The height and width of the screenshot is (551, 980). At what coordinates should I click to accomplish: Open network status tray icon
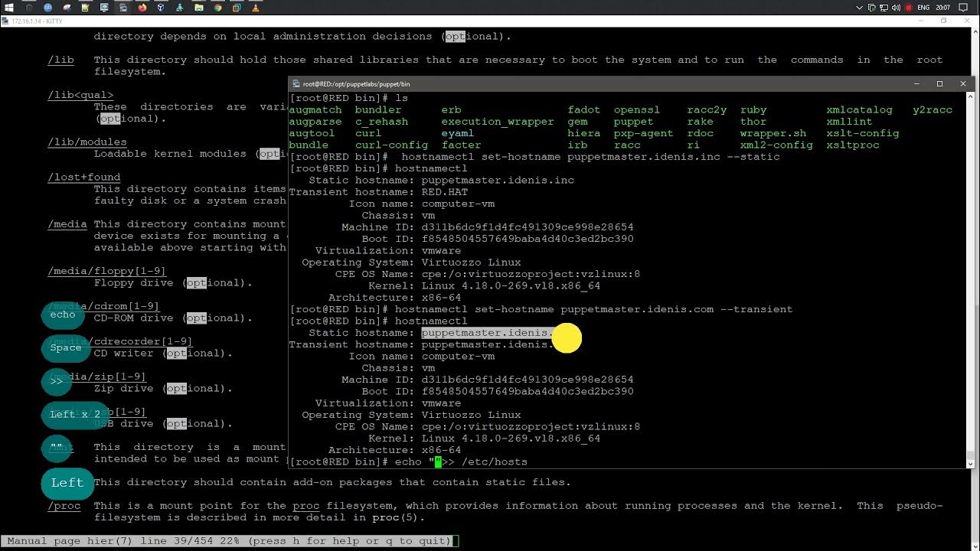pyautogui.click(x=884, y=8)
